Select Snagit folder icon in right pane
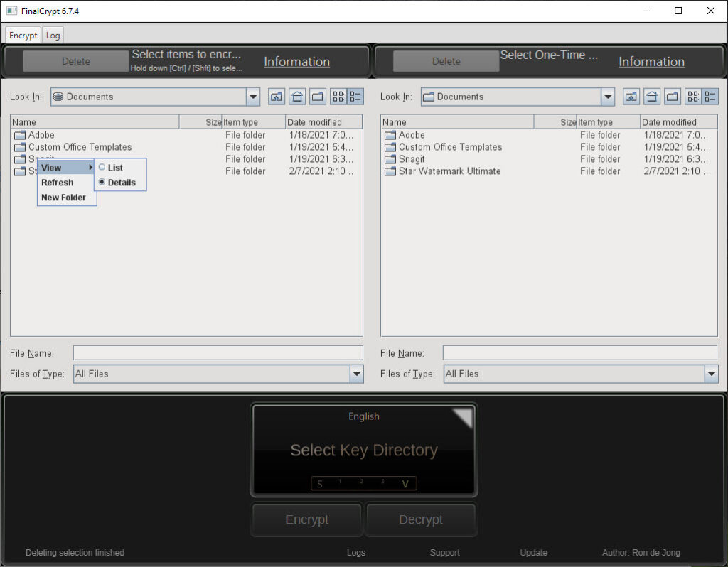 pyautogui.click(x=390, y=159)
